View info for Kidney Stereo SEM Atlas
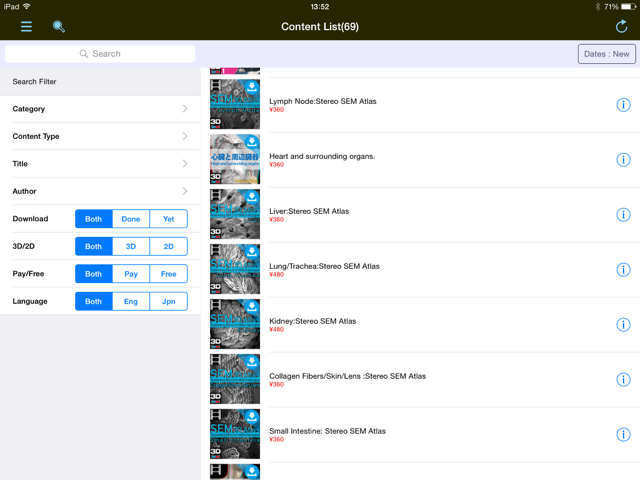This screenshot has width=640, height=480. (x=623, y=325)
